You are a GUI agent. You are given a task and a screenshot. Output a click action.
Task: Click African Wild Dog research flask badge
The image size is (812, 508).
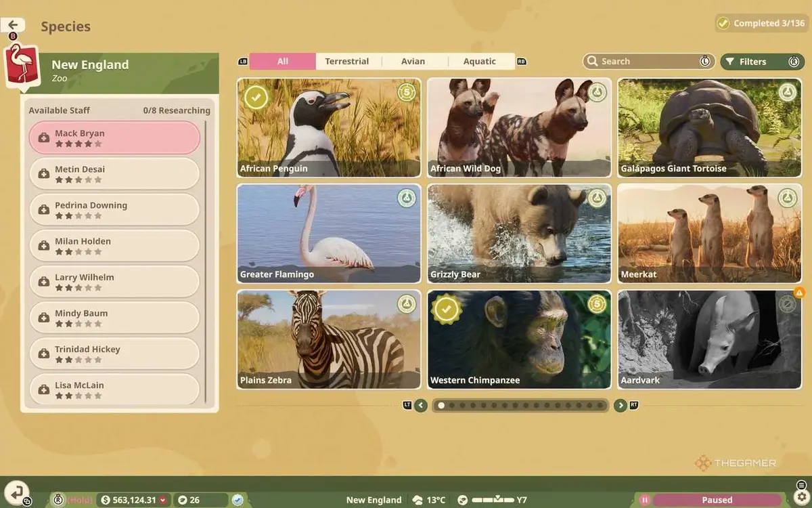(x=597, y=92)
